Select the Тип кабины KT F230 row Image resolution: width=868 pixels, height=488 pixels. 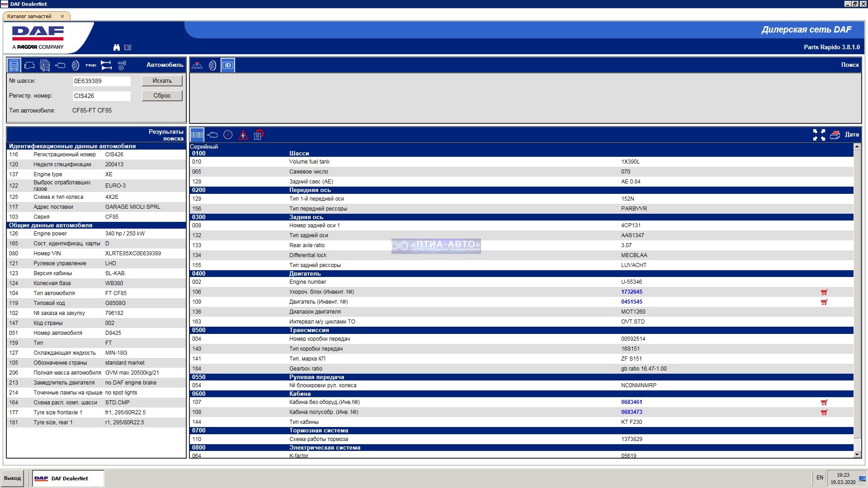pyautogui.click(x=522, y=422)
